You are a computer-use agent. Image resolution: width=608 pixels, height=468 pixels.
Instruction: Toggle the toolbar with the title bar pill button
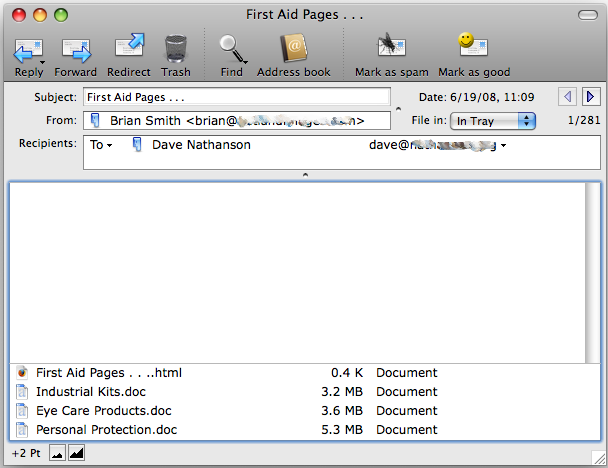(587, 15)
